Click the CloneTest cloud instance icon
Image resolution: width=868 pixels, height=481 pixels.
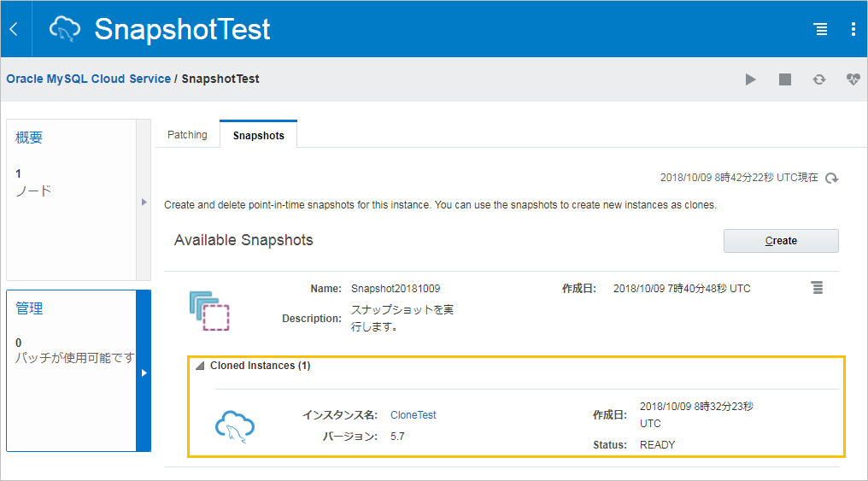pos(235,426)
